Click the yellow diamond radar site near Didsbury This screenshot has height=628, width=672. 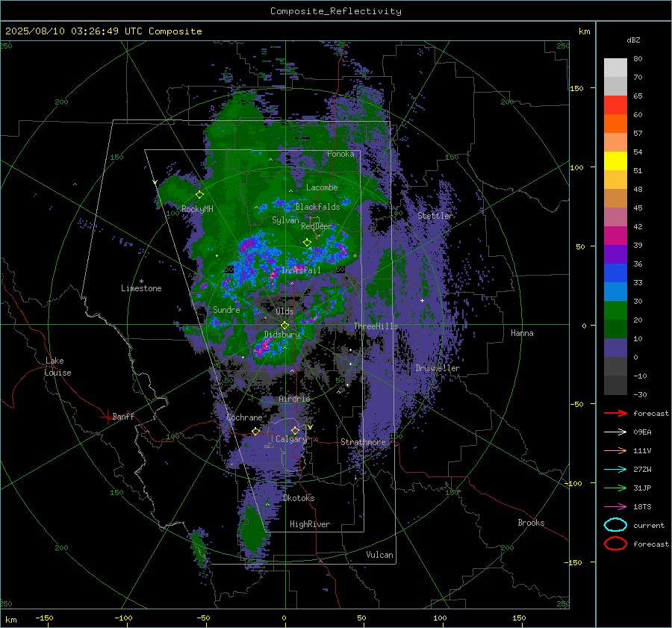285,326
